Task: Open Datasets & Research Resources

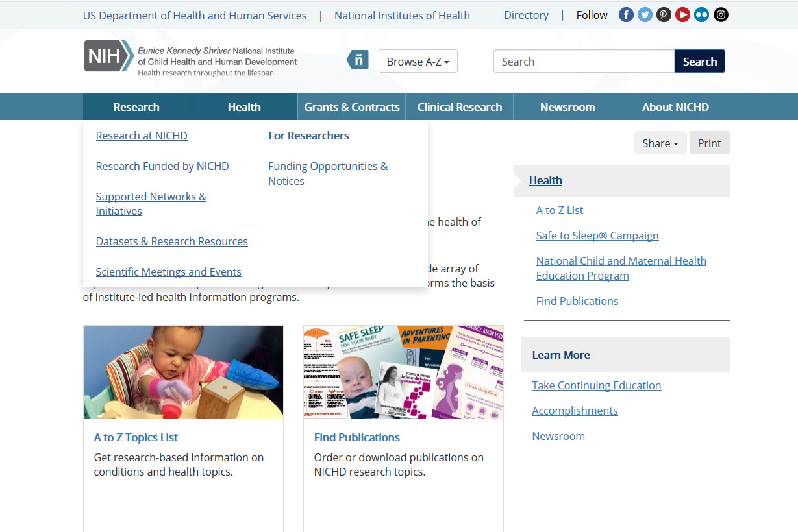Action: [171, 241]
